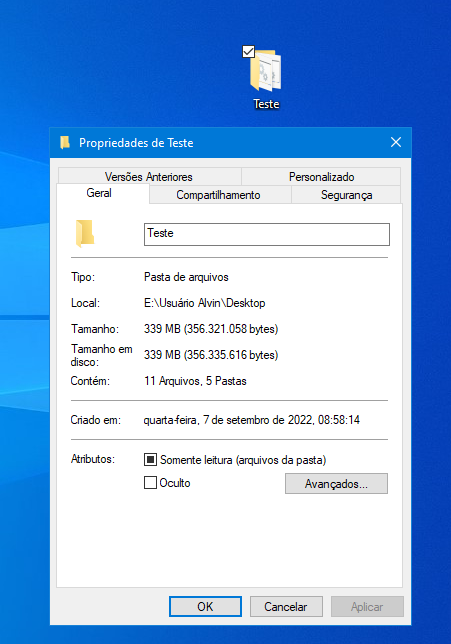Select the Teste folder icon on desktop
451x644 pixels.
266,70
